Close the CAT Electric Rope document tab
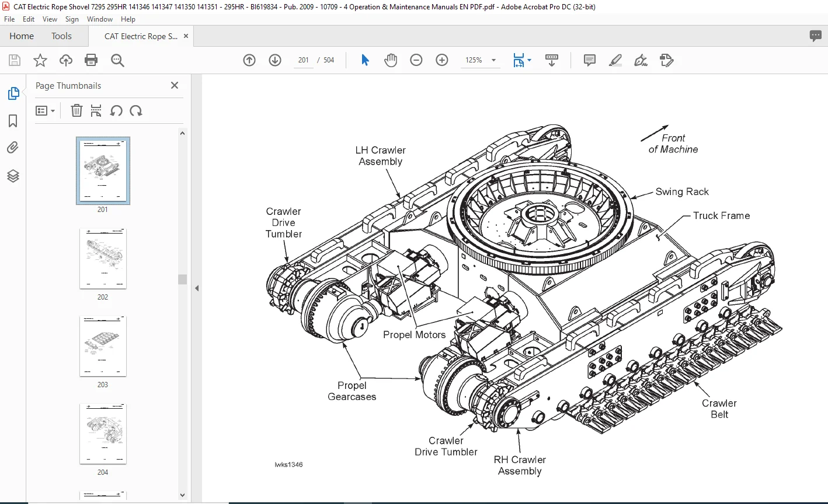828x504 pixels. (x=186, y=36)
